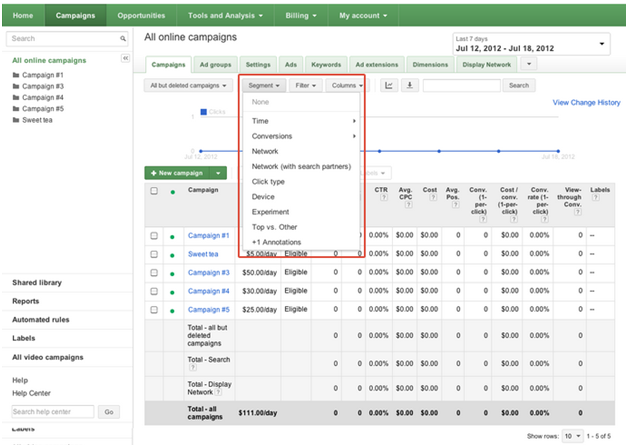This screenshot has height=447, width=628.
Task: Toggle the select-all checkbox in table header
Action: (154, 190)
